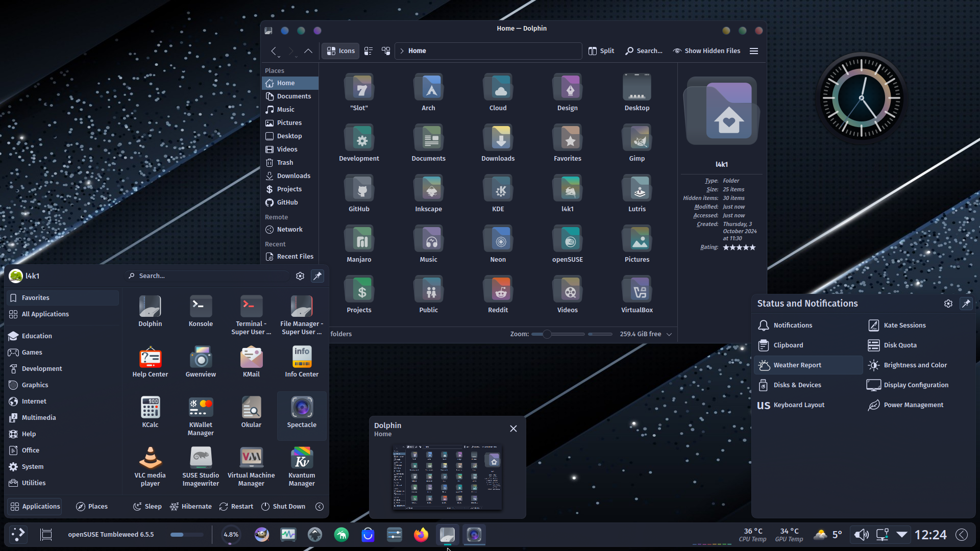Click the Firefox icon in the taskbar
980x551 pixels.
pyautogui.click(x=421, y=535)
